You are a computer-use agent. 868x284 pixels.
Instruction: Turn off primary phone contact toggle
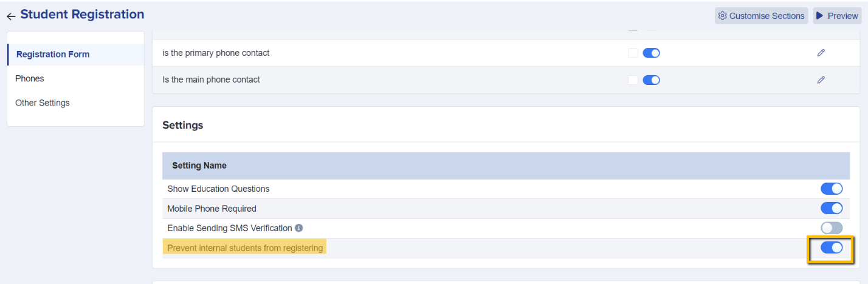coord(651,53)
